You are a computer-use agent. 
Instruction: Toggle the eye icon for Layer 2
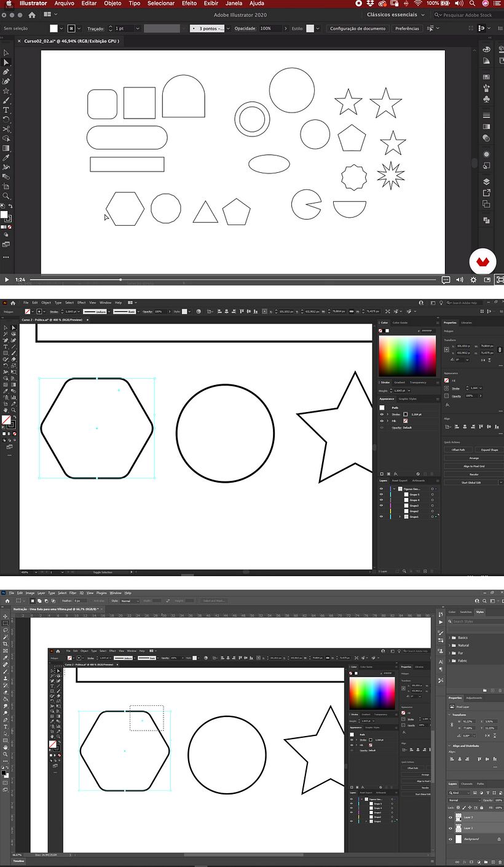click(451, 828)
